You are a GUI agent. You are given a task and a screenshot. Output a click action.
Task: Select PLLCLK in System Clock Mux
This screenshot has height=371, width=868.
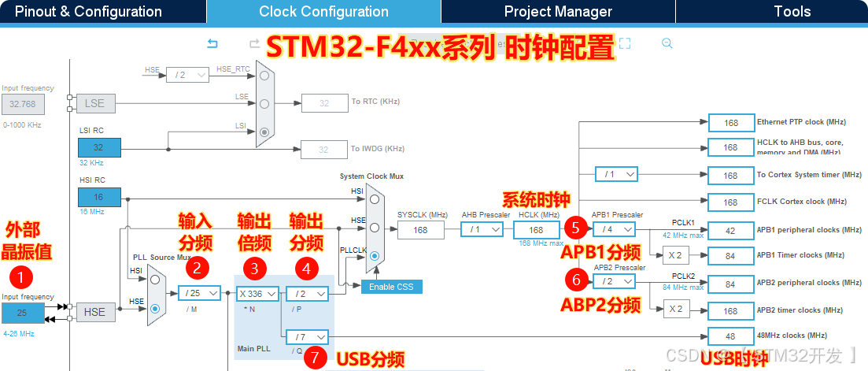(x=375, y=256)
